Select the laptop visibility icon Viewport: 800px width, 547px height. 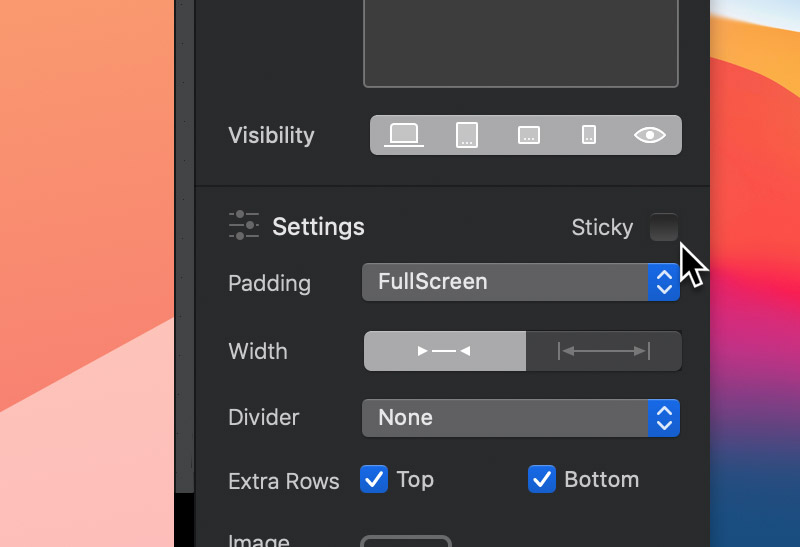tap(404, 135)
